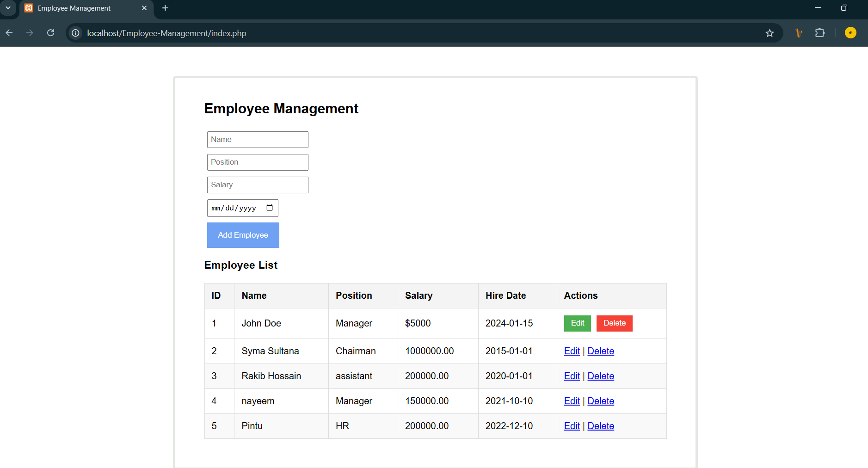Bookmark this page with star icon
Image resolution: width=868 pixels, height=468 pixels.
pyautogui.click(x=770, y=33)
